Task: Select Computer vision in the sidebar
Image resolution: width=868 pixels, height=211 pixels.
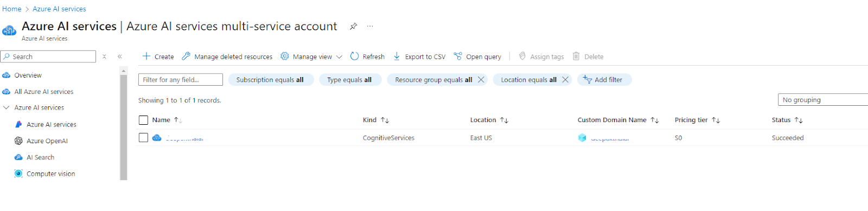Action: [x=51, y=174]
